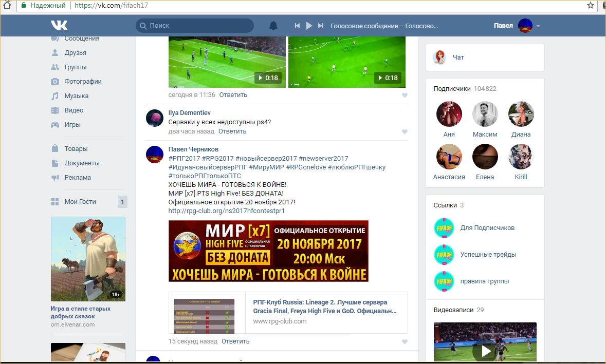This screenshot has width=606, height=364.
Task: Click the #РПГ2017 hashtag
Action: [x=185, y=158]
